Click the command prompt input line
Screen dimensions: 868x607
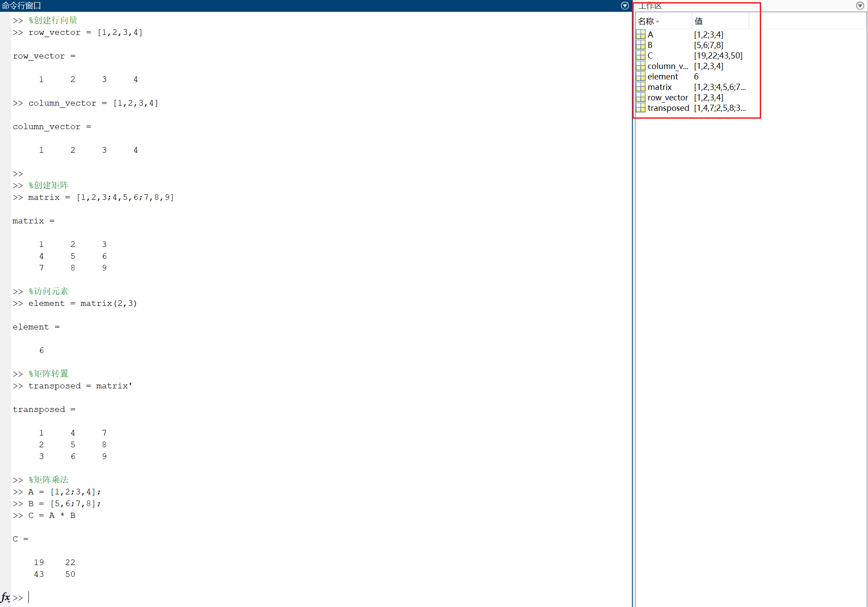pos(175,597)
